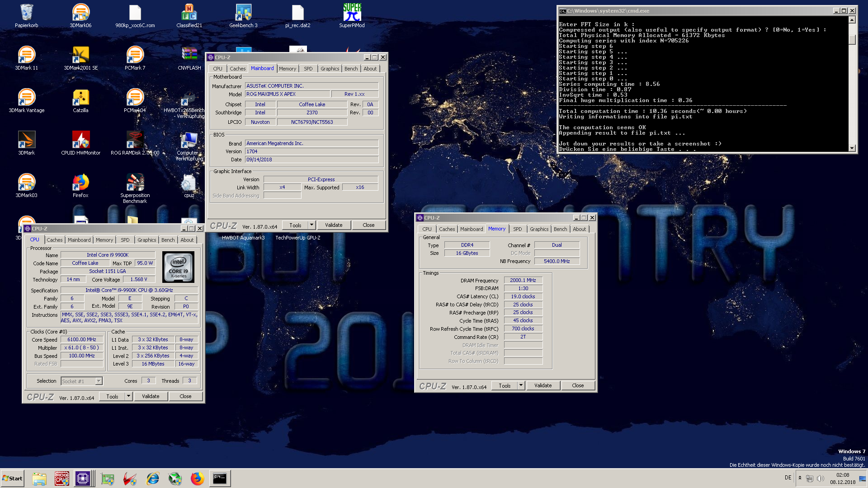Open SPD tab in Mainboard window
This screenshot has width=868, height=488.
coord(308,69)
